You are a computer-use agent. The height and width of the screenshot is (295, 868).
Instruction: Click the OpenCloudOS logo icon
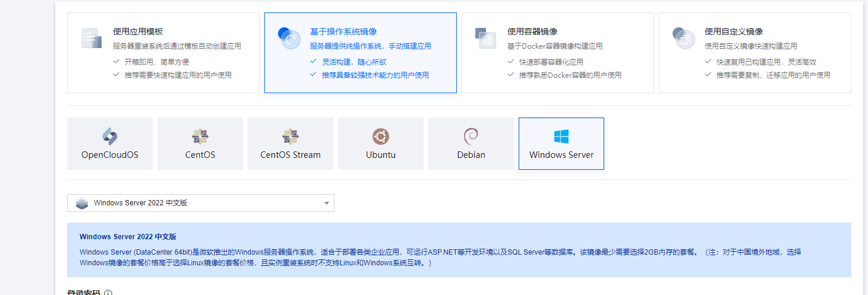(x=110, y=137)
